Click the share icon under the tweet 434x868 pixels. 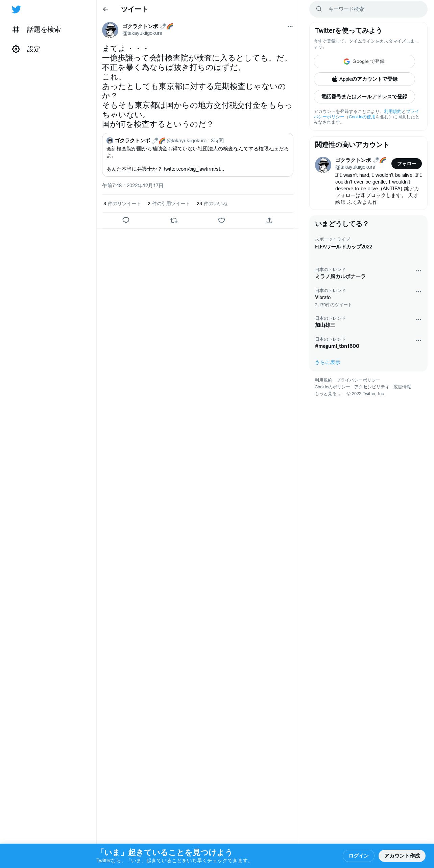[269, 220]
